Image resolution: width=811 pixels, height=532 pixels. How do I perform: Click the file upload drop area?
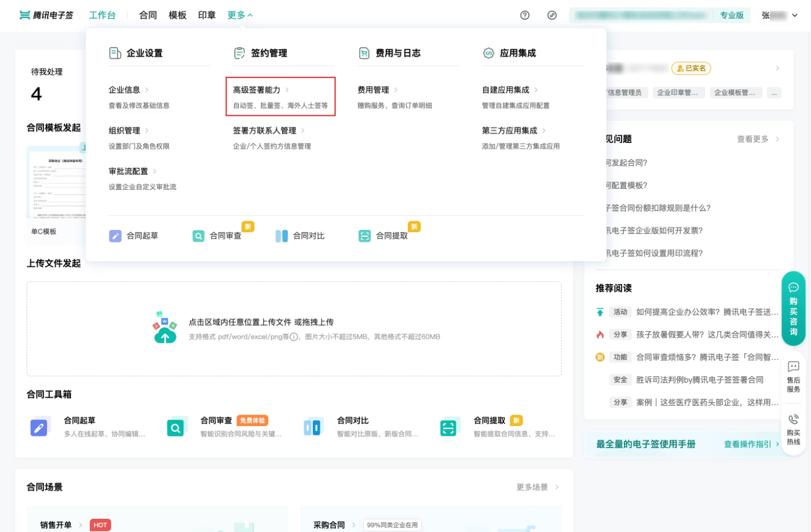click(x=294, y=329)
